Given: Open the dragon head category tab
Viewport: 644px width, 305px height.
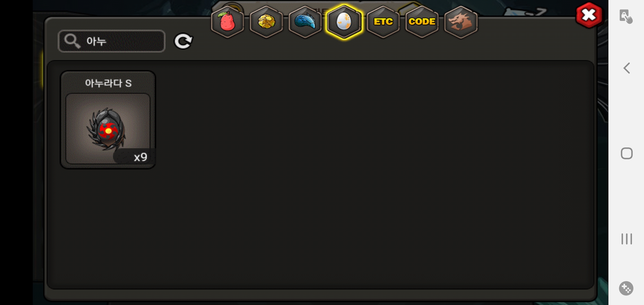Looking at the screenshot, I should (x=461, y=22).
